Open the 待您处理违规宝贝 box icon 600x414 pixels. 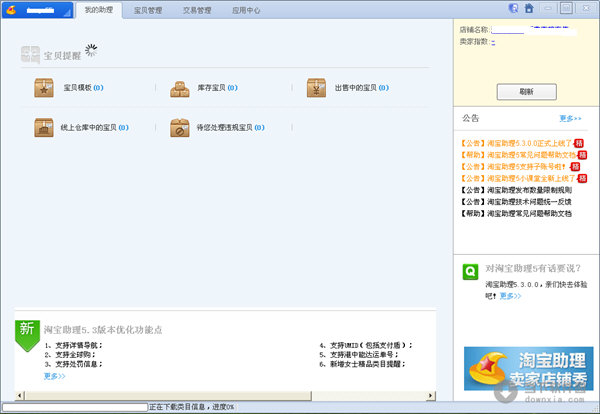point(179,127)
